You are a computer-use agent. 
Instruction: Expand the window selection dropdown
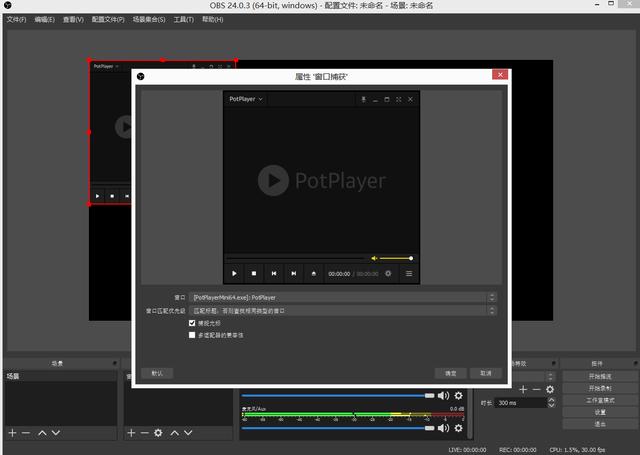click(x=491, y=297)
